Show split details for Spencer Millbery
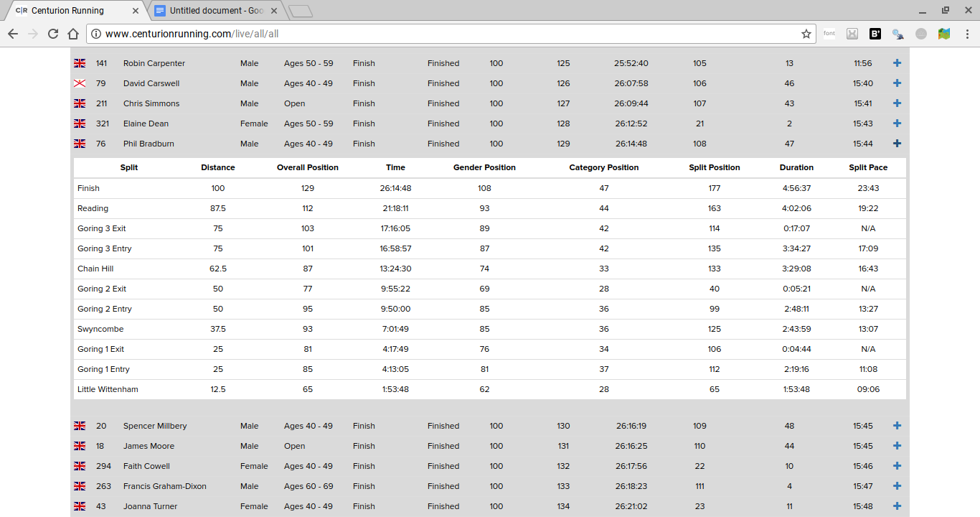This screenshot has height=517, width=980. [x=897, y=426]
